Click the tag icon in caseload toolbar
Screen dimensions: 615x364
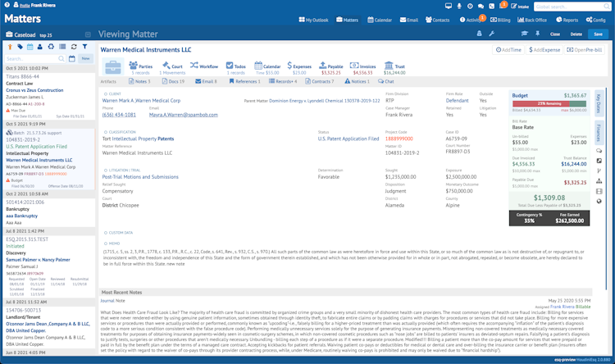20,47
